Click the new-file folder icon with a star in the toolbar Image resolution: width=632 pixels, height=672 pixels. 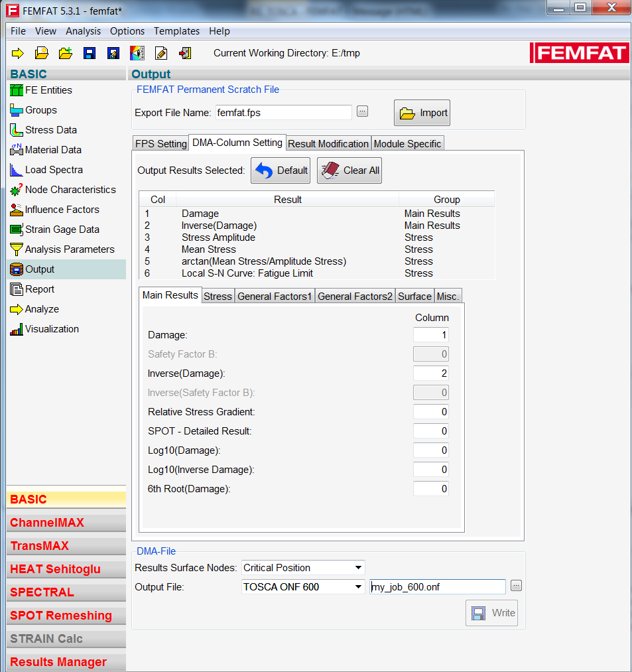click(42, 53)
